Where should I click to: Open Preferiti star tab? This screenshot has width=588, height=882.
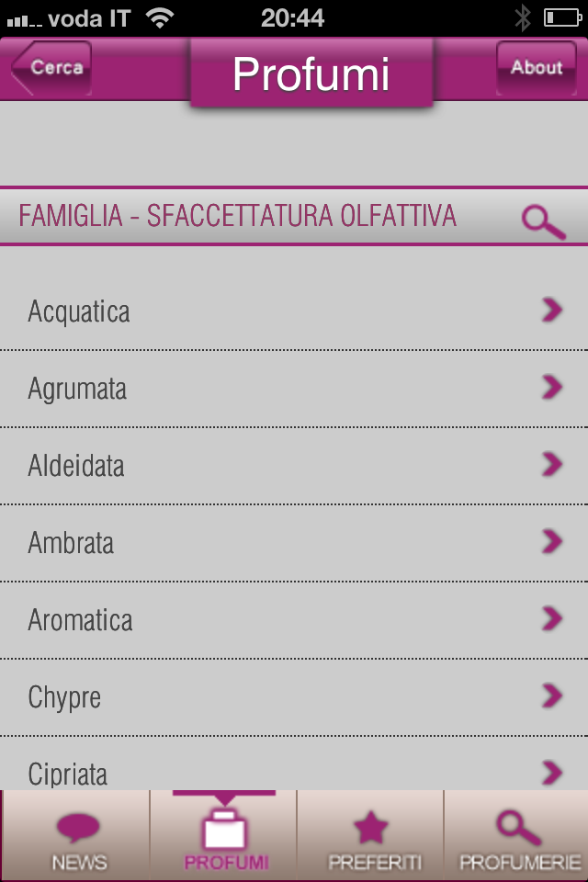[371, 830]
